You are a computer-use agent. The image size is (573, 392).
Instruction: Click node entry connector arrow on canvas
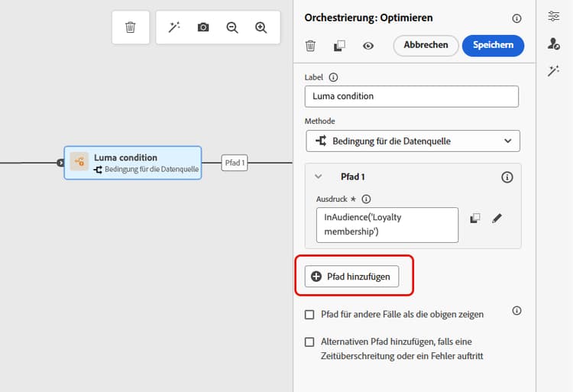60,163
